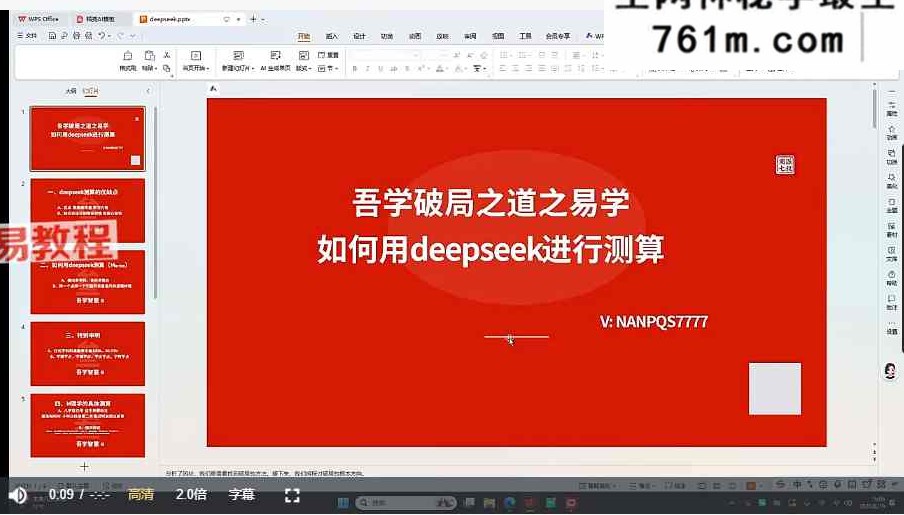The image size is (904, 515).
Task: Open the Properties icon in right sidebar
Action: [x=891, y=108]
